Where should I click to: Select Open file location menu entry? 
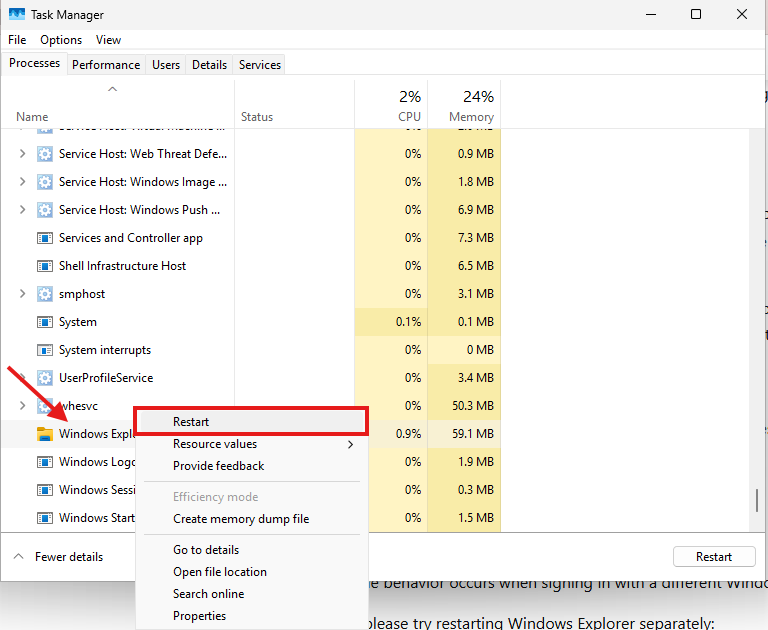point(220,572)
